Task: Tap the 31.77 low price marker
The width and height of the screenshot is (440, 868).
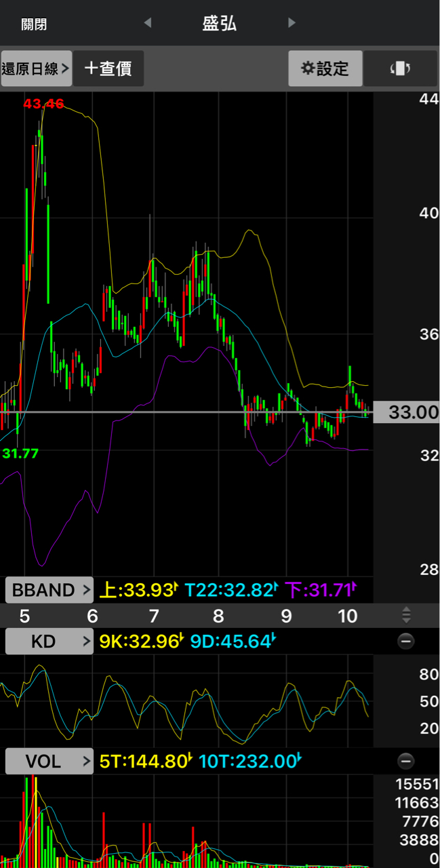Action: tap(20, 454)
